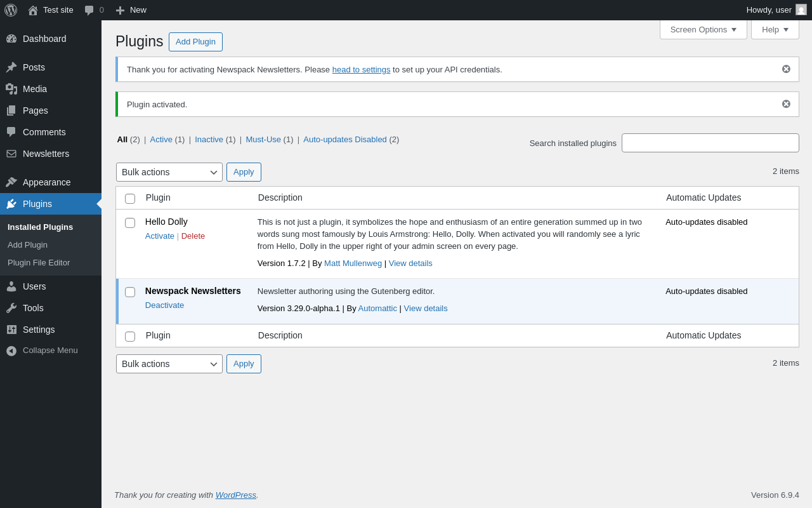Open the user avatar in admin bar

click(801, 10)
